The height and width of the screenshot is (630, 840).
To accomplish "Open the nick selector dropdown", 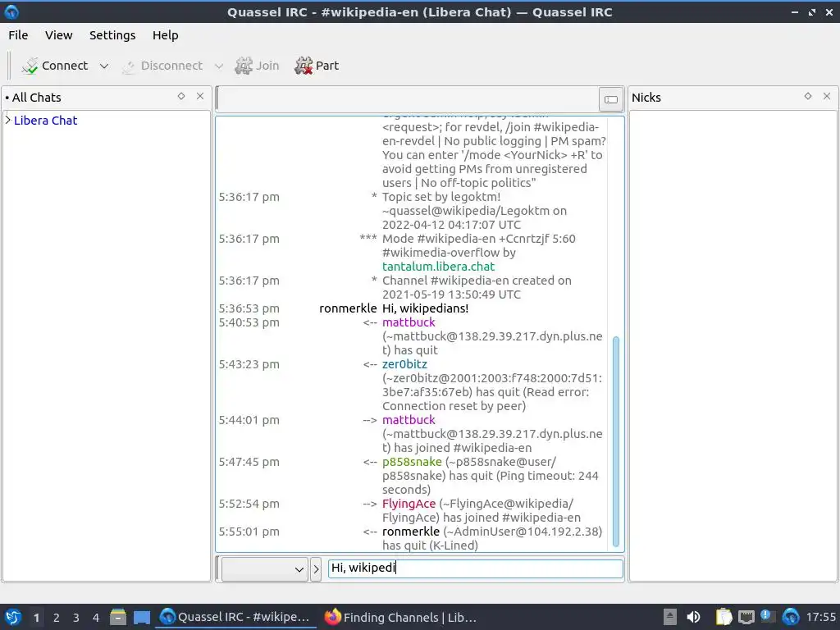I will (265, 569).
